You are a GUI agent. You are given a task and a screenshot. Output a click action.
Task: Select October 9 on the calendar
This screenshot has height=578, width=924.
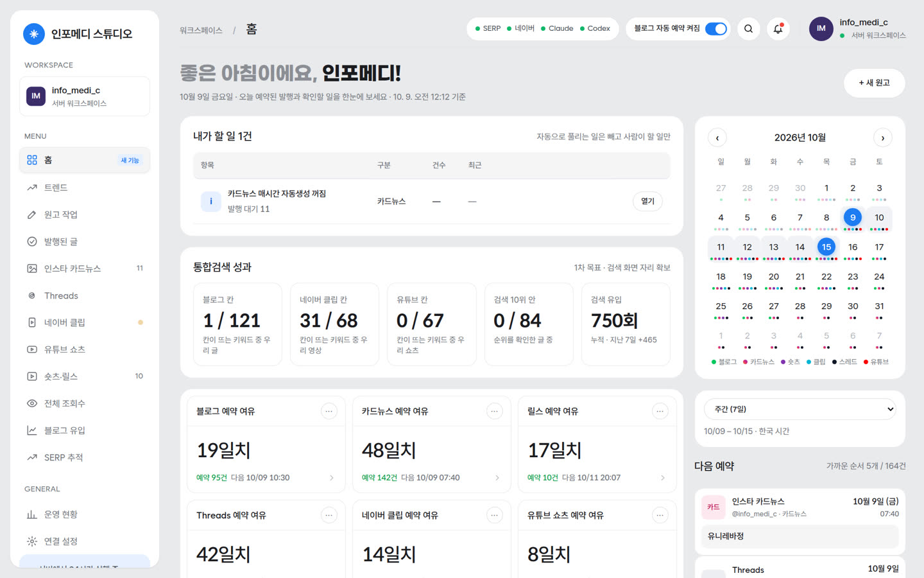853,218
